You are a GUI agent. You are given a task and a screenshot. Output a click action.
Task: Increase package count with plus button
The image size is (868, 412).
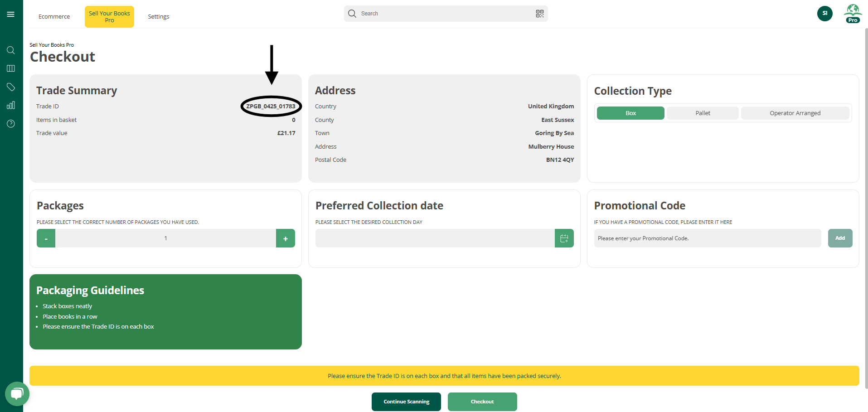pos(285,238)
